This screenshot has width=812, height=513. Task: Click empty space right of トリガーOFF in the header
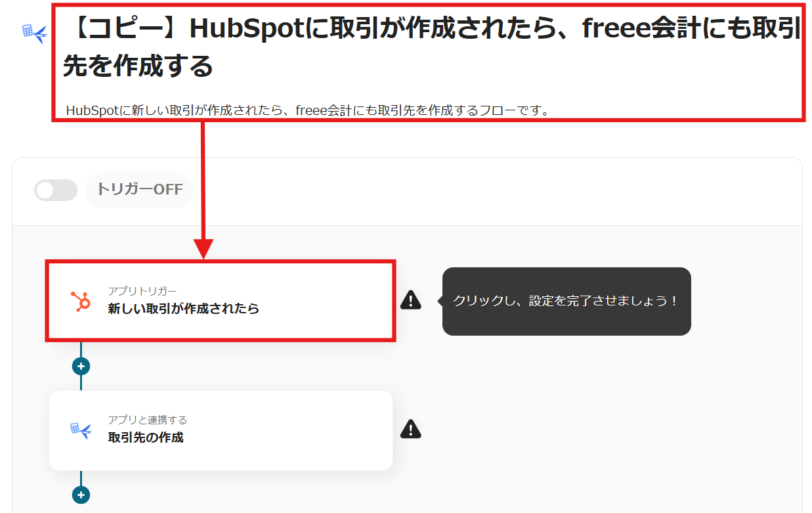pyautogui.click(x=492, y=190)
